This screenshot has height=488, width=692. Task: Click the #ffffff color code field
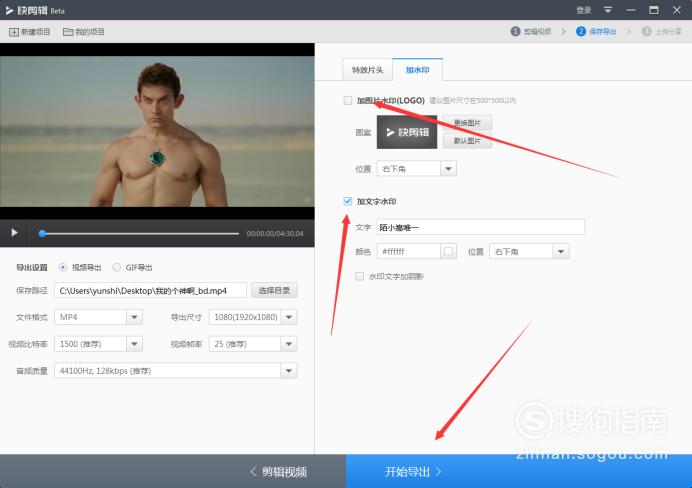click(409, 252)
